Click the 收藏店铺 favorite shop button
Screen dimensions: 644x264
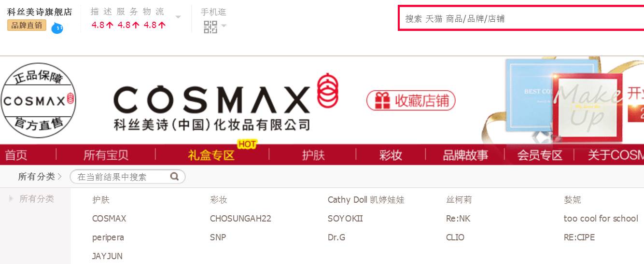point(411,100)
